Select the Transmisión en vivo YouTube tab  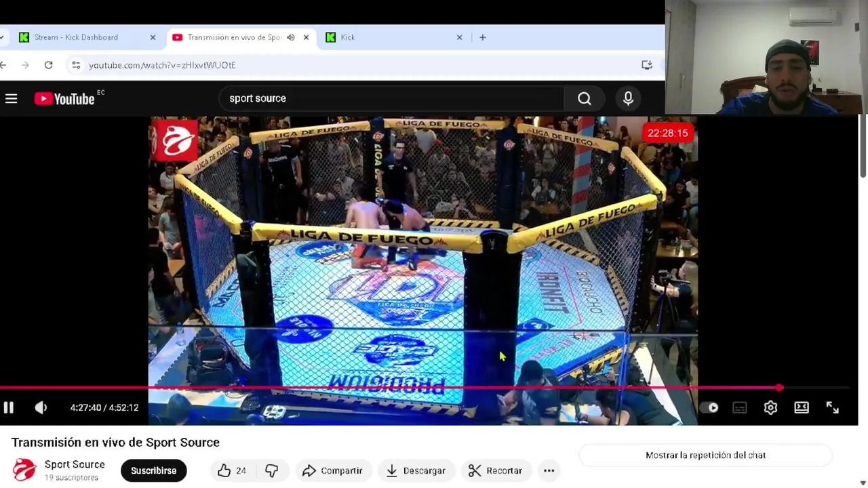click(x=234, y=37)
